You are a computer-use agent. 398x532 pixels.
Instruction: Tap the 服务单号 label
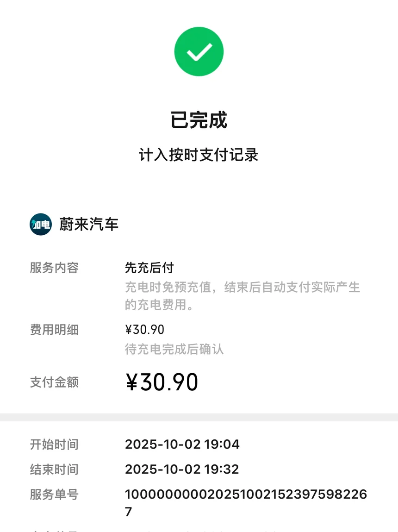tap(54, 494)
